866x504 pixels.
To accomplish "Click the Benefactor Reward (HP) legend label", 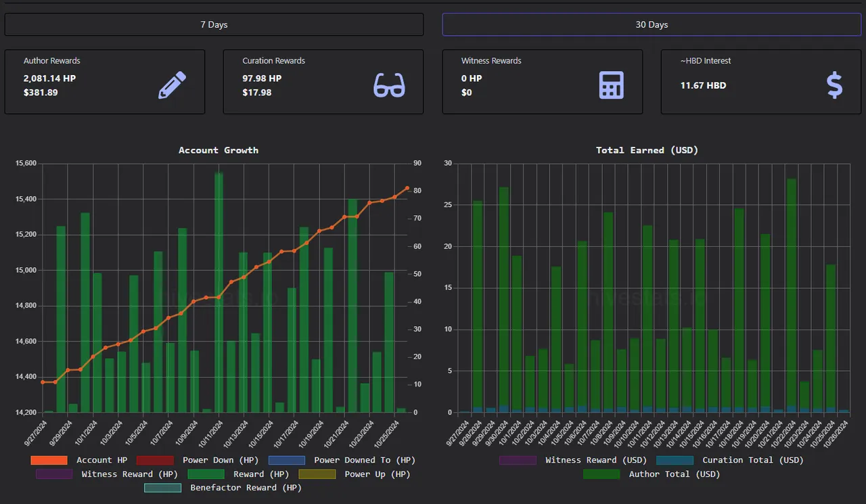I will 246,488.
